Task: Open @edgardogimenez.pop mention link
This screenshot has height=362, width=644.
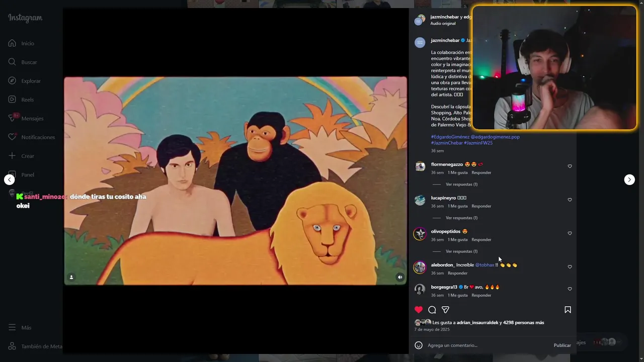Action: point(495,137)
